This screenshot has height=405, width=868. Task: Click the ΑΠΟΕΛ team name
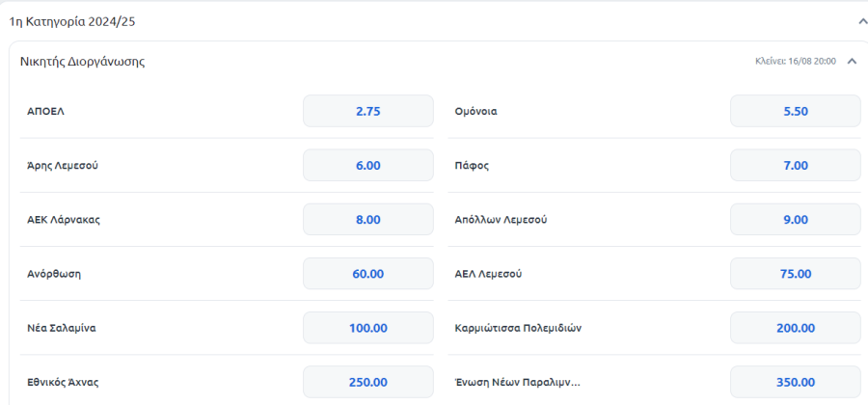pos(46,111)
